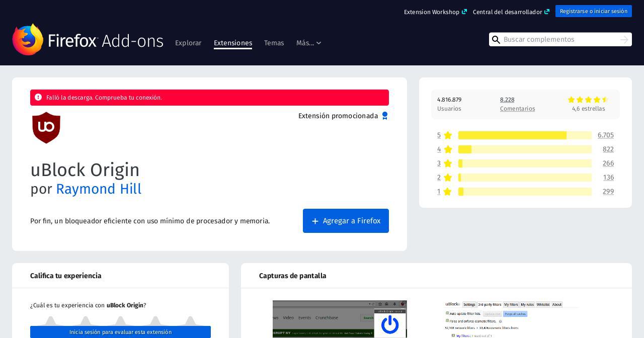Image resolution: width=644 pixels, height=338 pixels.
Task: Click the plus icon on Agregar a Firefox
Action: click(x=315, y=221)
